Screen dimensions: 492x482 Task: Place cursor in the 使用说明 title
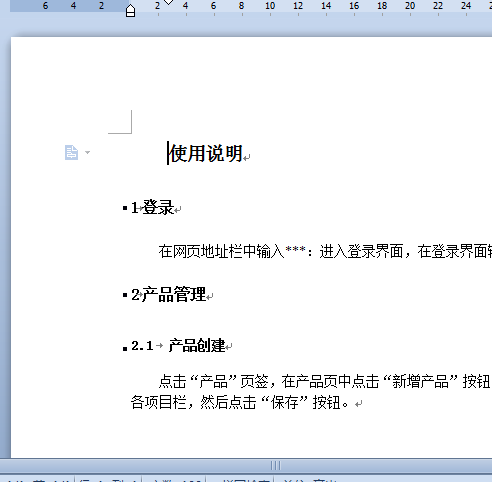206,153
